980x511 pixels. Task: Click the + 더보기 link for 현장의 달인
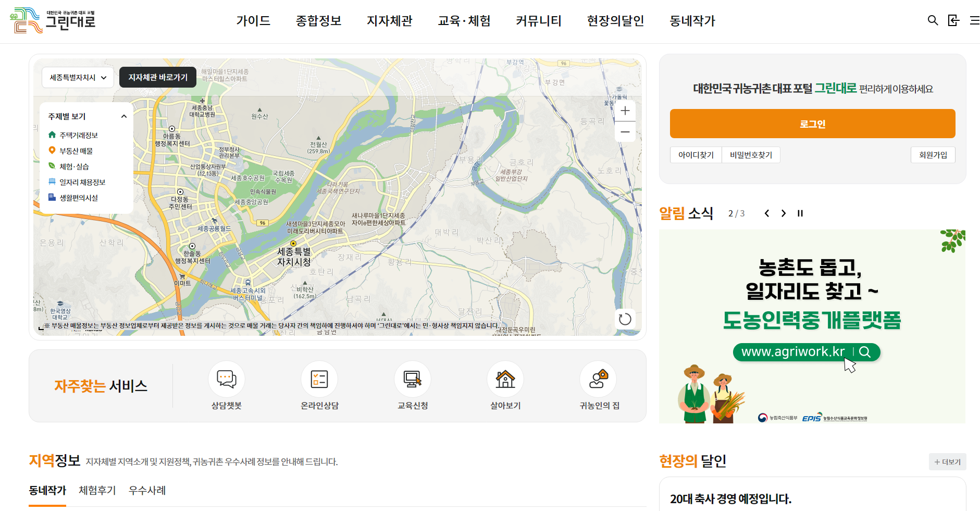click(948, 461)
